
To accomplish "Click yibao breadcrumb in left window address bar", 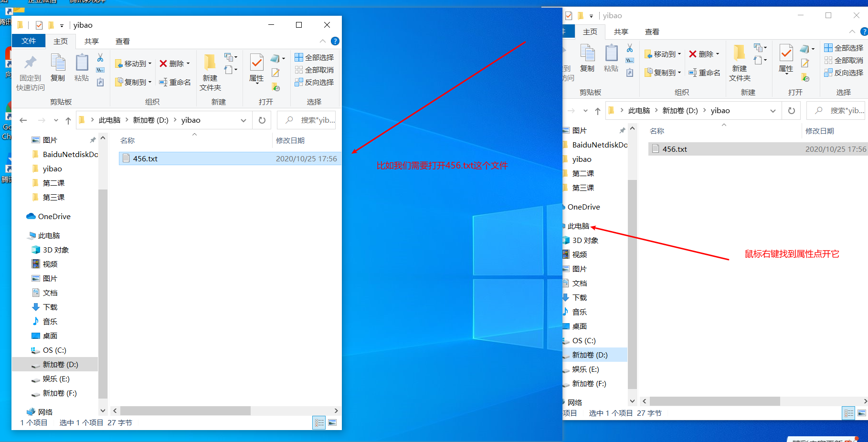I will click(x=191, y=120).
